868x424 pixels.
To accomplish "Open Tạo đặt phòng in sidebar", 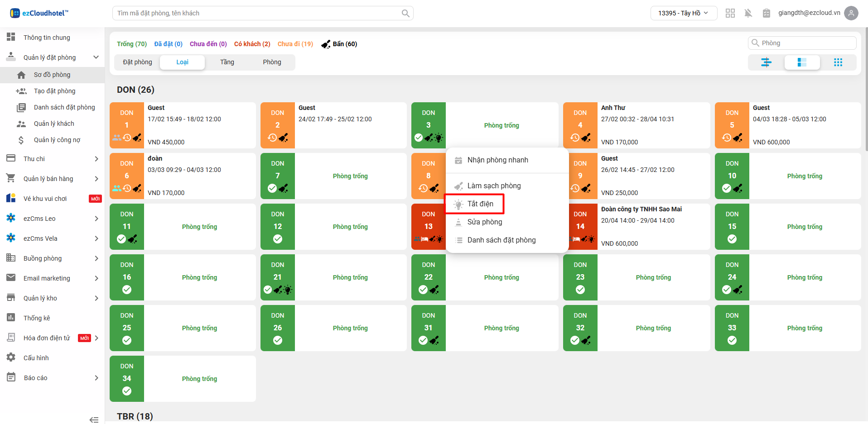I will click(54, 91).
